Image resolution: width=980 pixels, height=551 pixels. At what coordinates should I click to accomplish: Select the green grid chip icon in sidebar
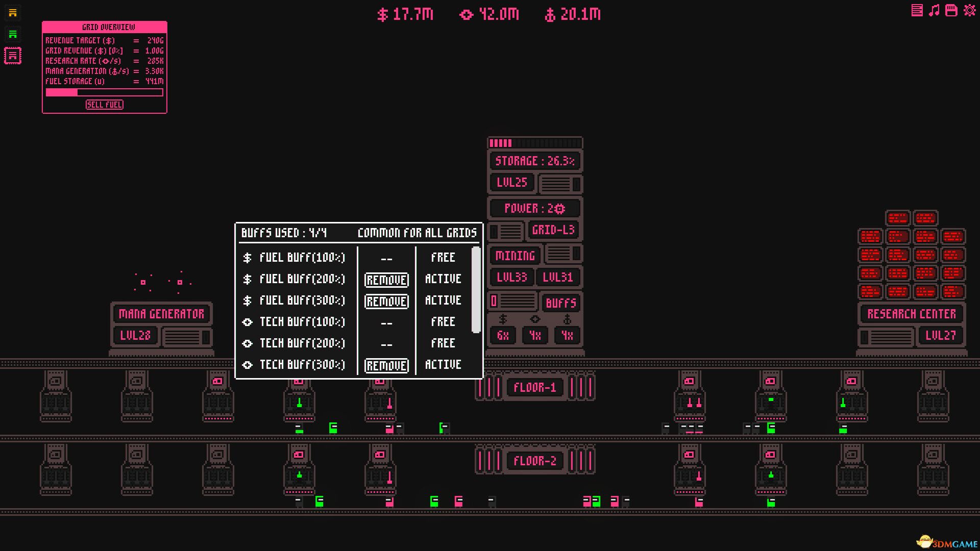(x=13, y=34)
